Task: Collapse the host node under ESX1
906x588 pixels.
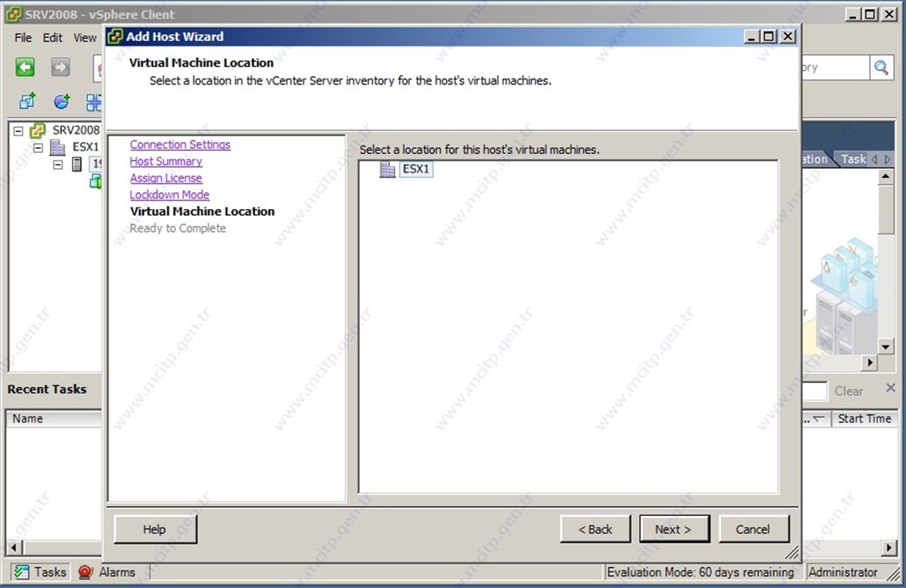Action: point(58,165)
